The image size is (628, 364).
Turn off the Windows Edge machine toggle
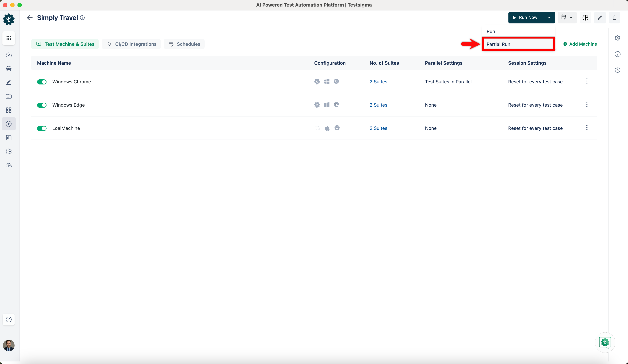[42, 105]
